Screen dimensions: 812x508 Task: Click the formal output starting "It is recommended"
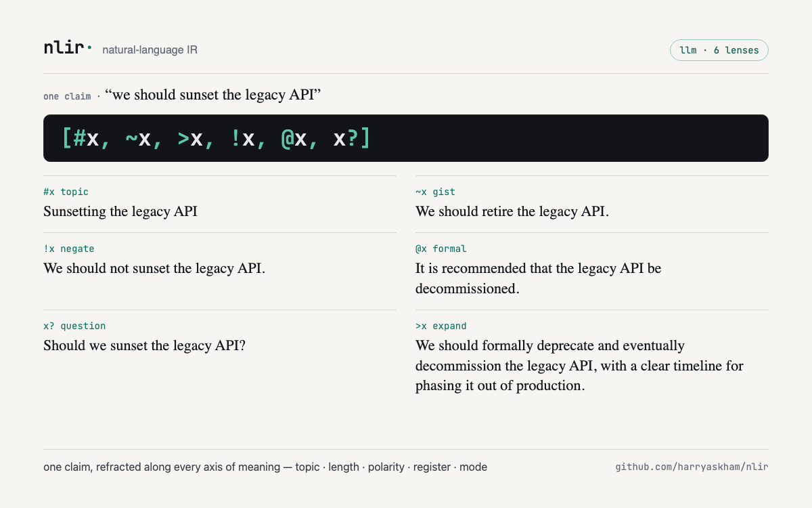[539, 278]
